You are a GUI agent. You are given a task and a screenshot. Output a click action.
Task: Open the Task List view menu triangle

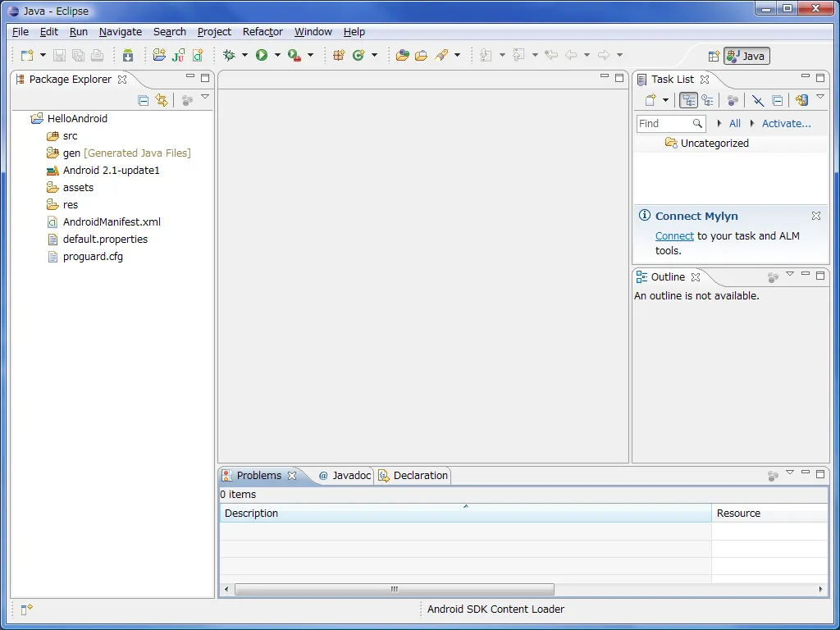pyautogui.click(x=820, y=97)
